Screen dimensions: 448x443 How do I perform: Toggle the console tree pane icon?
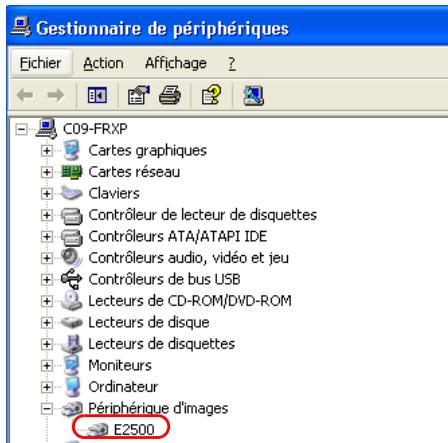pyautogui.click(x=97, y=95)
